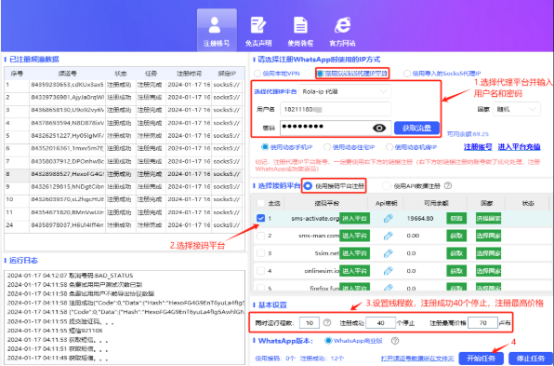Check the sms-man.com row checkbox

click(x=261, y=236)
